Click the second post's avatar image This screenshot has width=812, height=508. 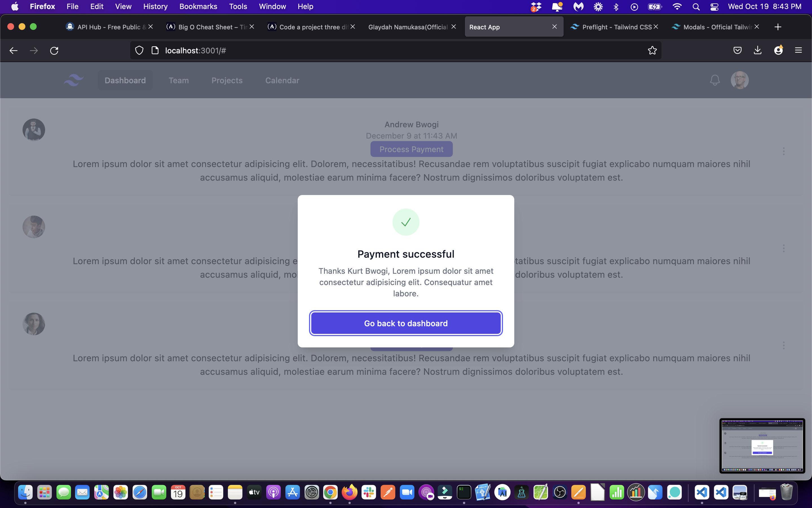[x=34, y=227]
